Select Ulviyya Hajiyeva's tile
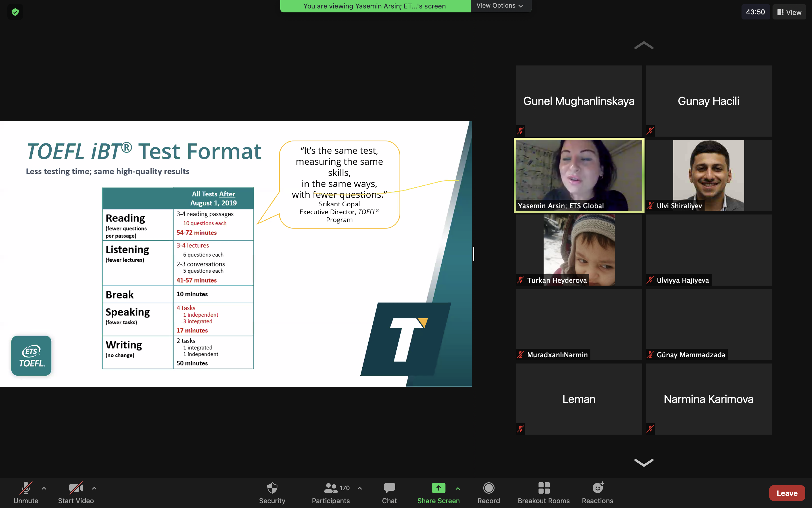This screenshot has height=508, width=812. pyautogui.click(x=708, y=250)
